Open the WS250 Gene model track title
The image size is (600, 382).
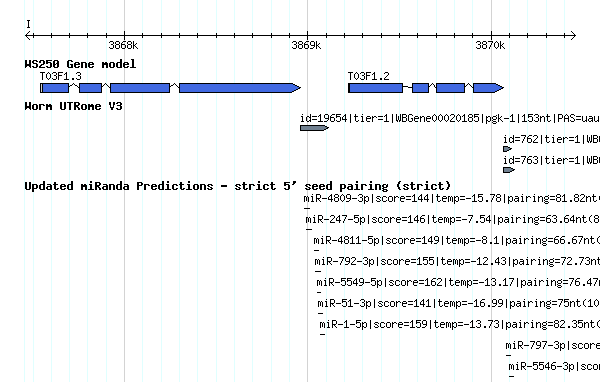click(80, 64)
